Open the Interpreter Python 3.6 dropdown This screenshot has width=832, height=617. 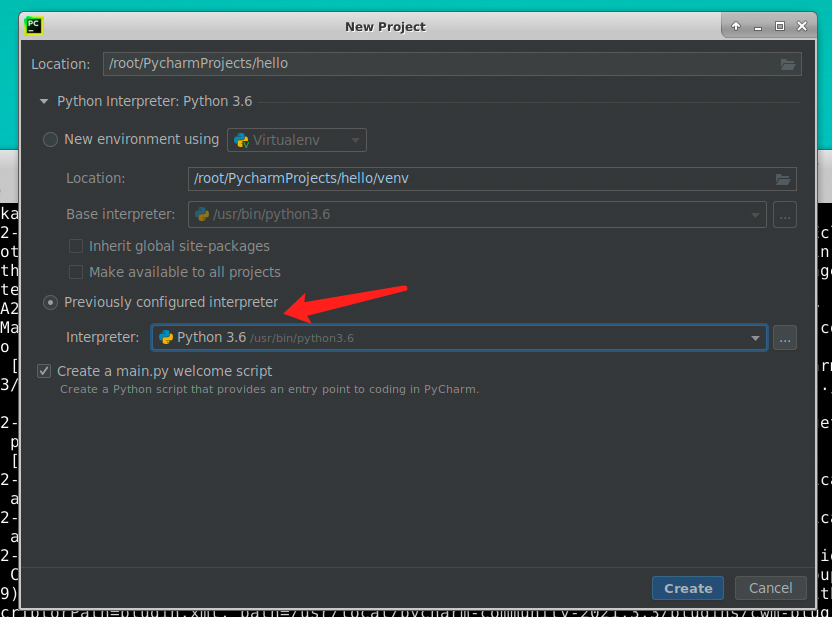[460, 338]
